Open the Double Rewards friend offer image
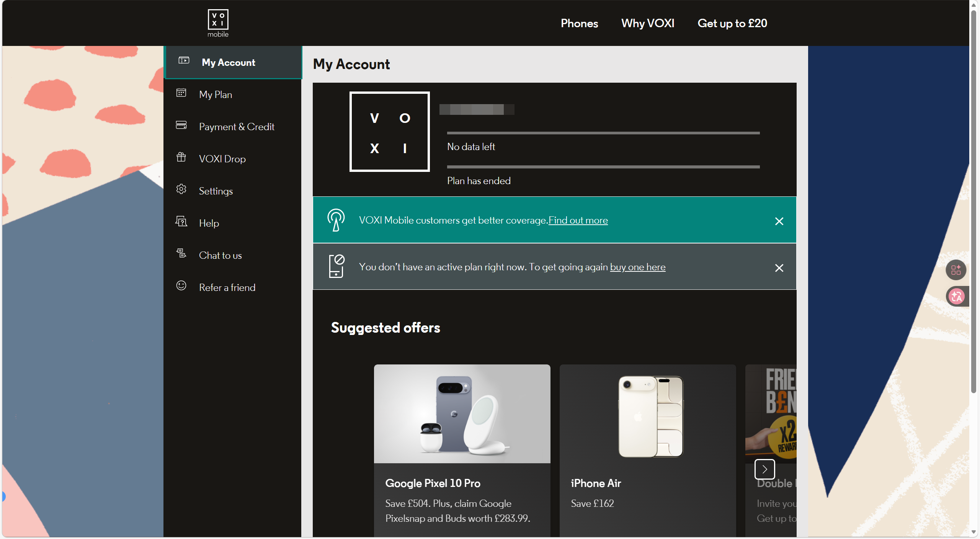Viewport: 980px width, 539px height. (771, 414)
